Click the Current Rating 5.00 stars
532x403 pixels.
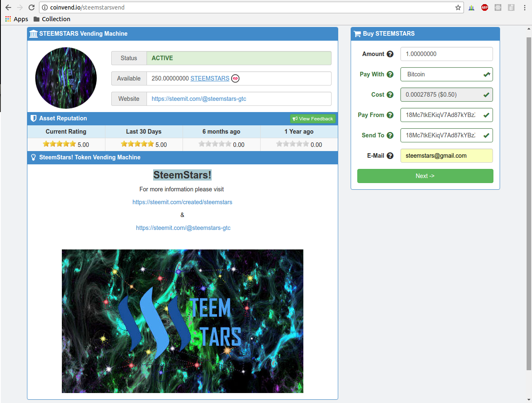click(59, 144)
